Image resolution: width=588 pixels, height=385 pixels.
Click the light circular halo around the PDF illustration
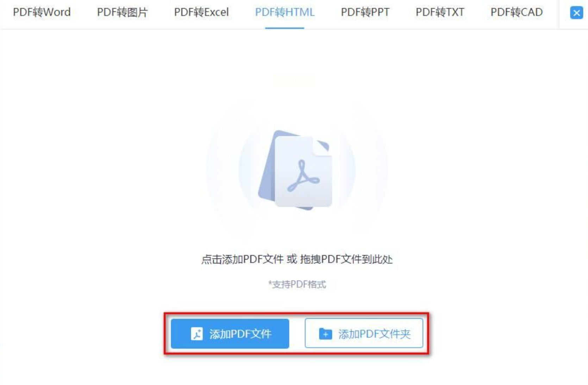point(297,169)
